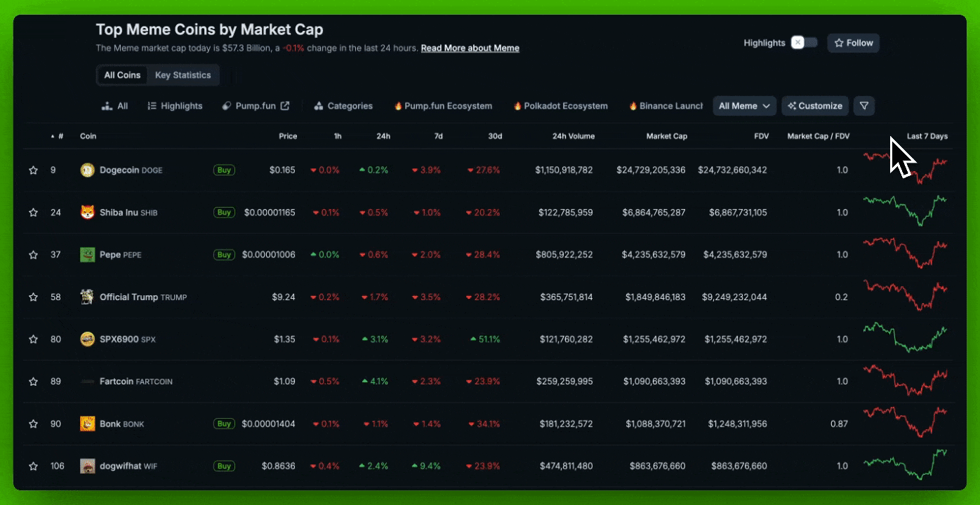Click the Dogecoin coin logo

coord(86,170)
